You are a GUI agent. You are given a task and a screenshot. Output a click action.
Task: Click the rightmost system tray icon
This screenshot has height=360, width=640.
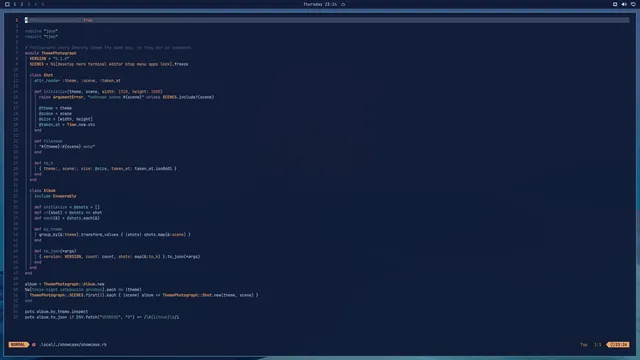(x=633, y=4)
